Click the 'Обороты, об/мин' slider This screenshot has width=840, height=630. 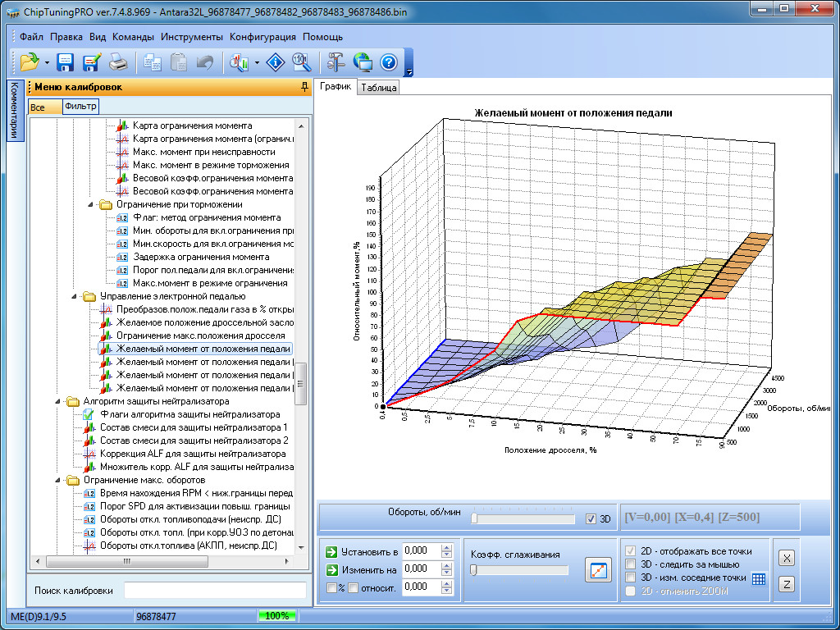(x=523, y=518)
